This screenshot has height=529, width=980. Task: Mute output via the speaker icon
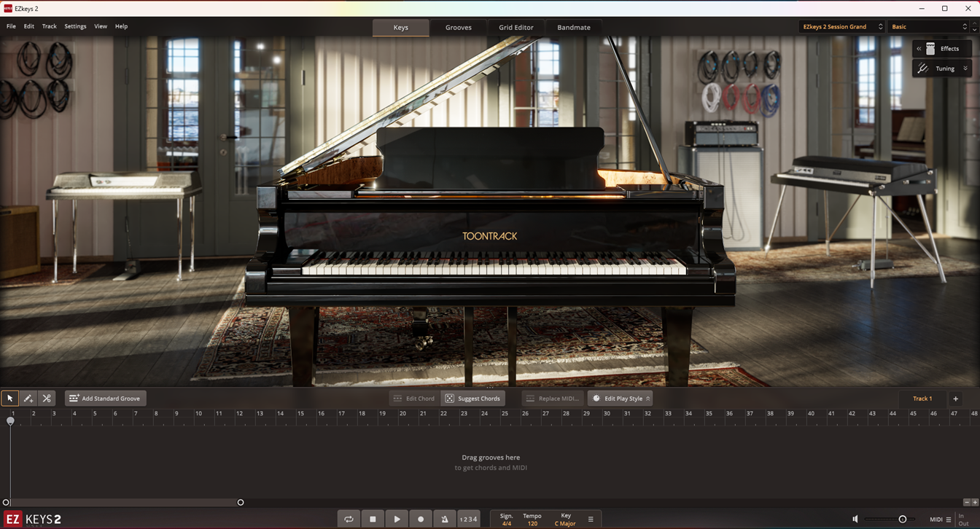(x=855, y=520)
